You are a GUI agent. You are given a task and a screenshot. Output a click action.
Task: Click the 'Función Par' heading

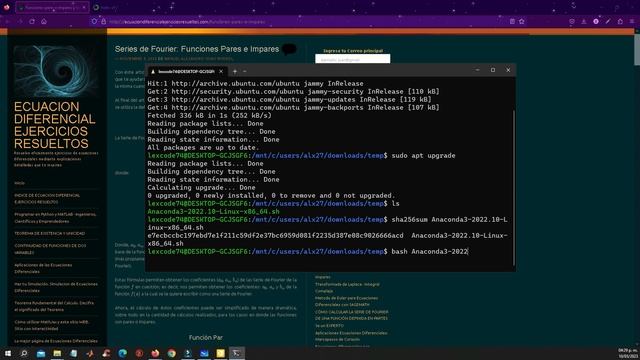point(206,338)
